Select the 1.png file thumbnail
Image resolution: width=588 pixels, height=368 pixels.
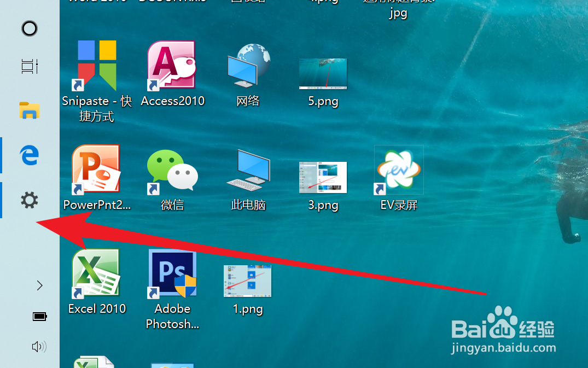click(247, 281)
